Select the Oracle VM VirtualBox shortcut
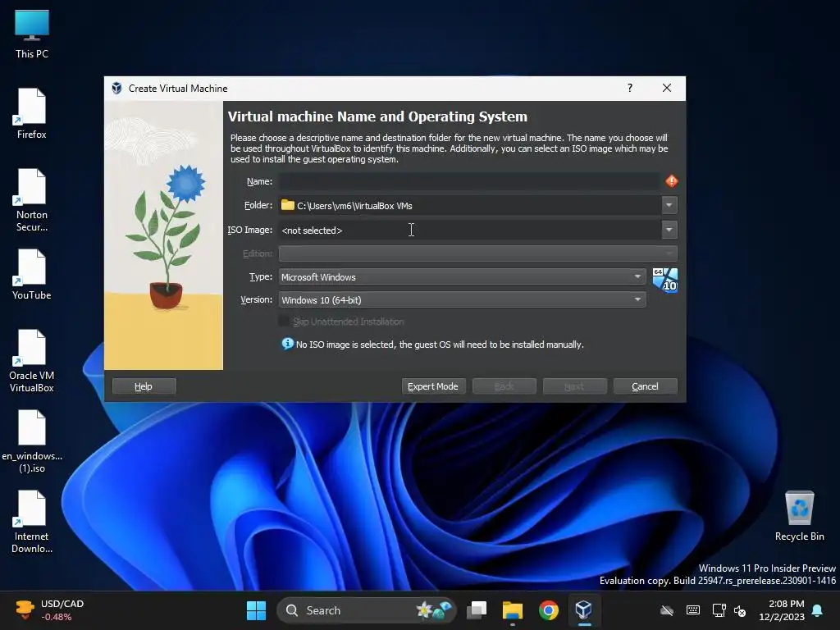The image size is (840, 630). (x=32, y=361)
